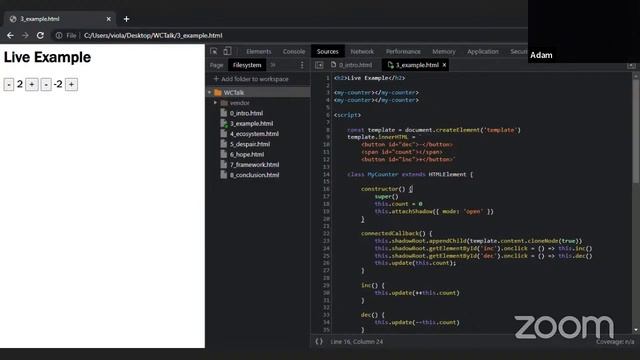Click the Line 16, Column 24 status

click(357, 342)
